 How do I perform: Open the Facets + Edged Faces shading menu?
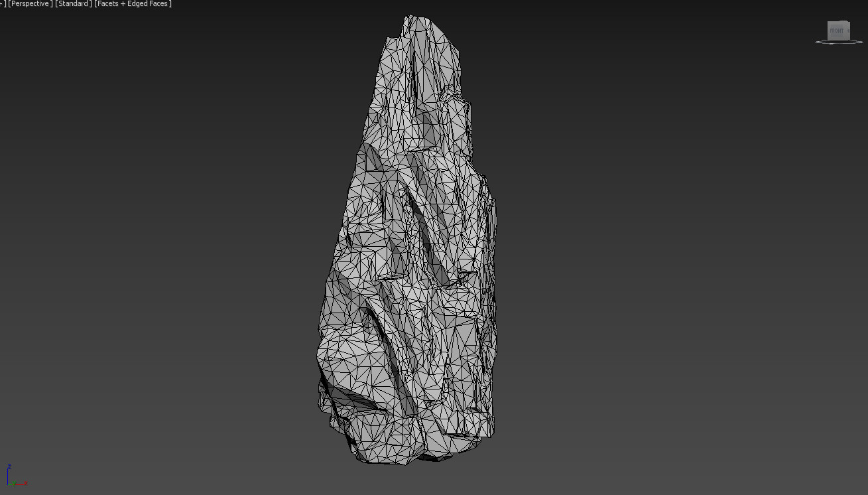point(131,3)
